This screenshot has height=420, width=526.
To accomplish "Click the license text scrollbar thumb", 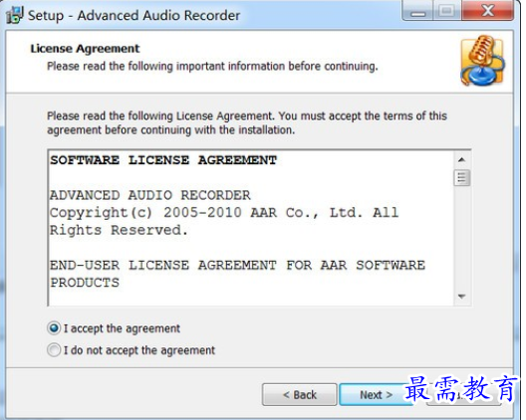I will click(x=461, y=177).
